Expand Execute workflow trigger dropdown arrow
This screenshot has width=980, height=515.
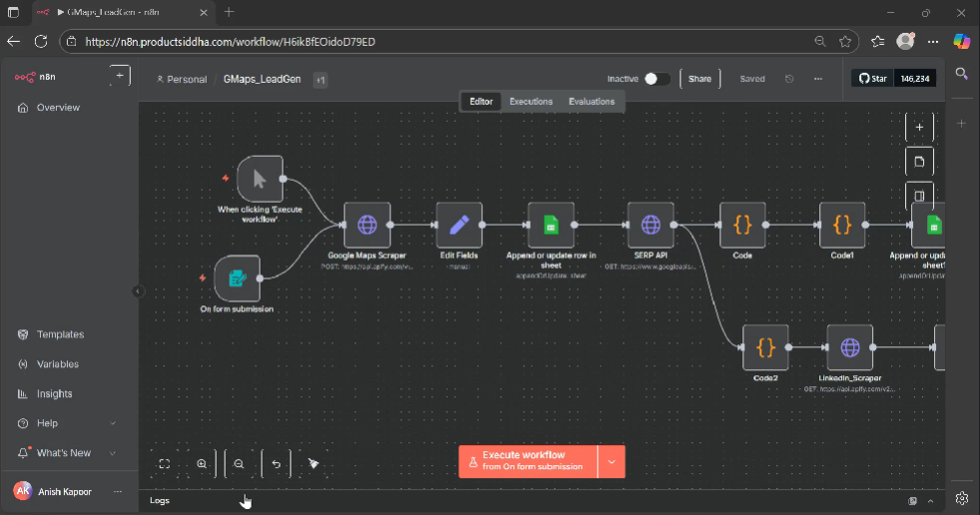pyautogui.click(x=611, y=461)
